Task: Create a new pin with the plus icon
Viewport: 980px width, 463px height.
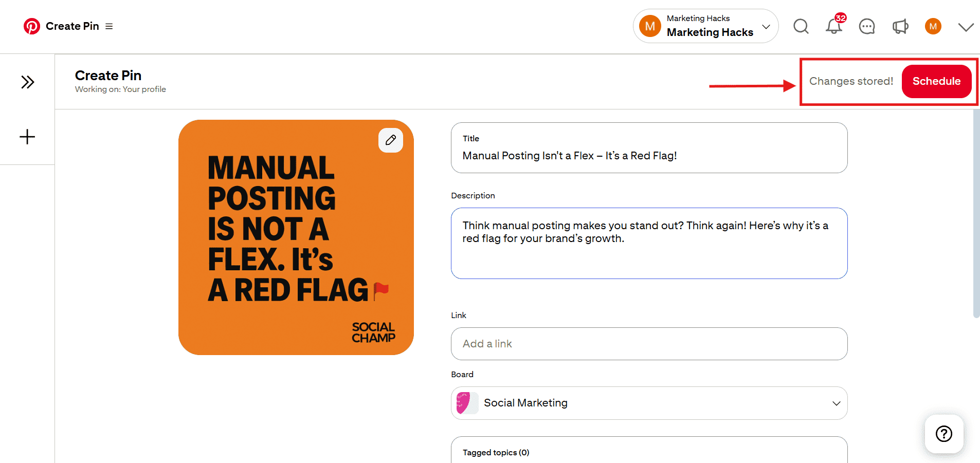Action: click(x=27, y=136)
